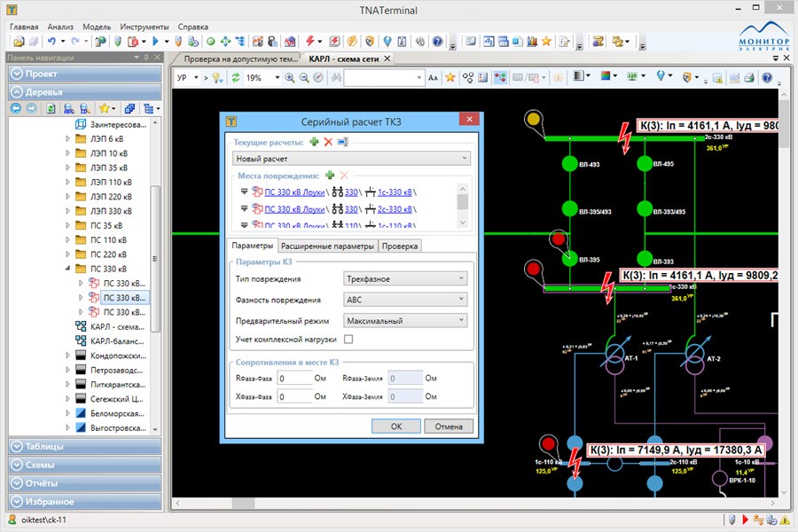
Task: Open the 19% zoom level dropdown
Action: coord(277,77)
